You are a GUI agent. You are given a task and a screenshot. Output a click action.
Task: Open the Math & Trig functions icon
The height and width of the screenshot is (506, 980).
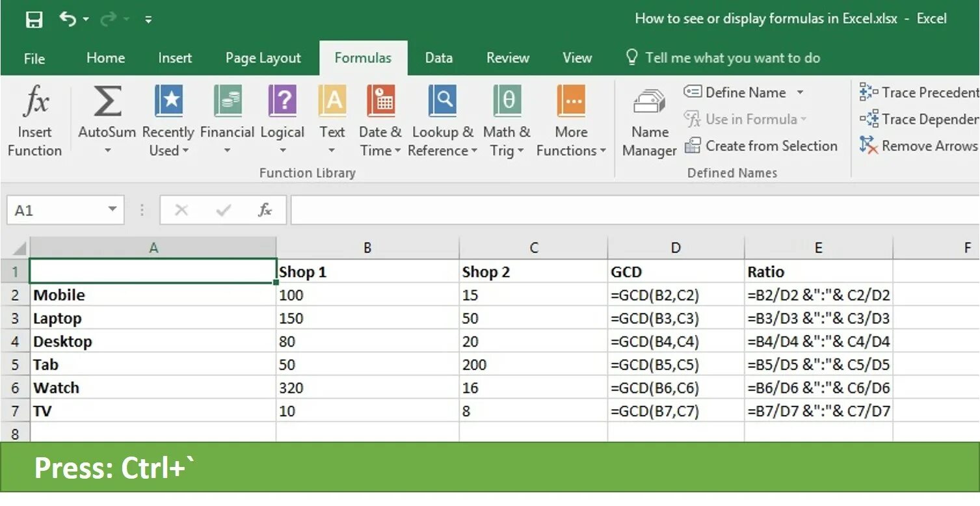[507, 102]
